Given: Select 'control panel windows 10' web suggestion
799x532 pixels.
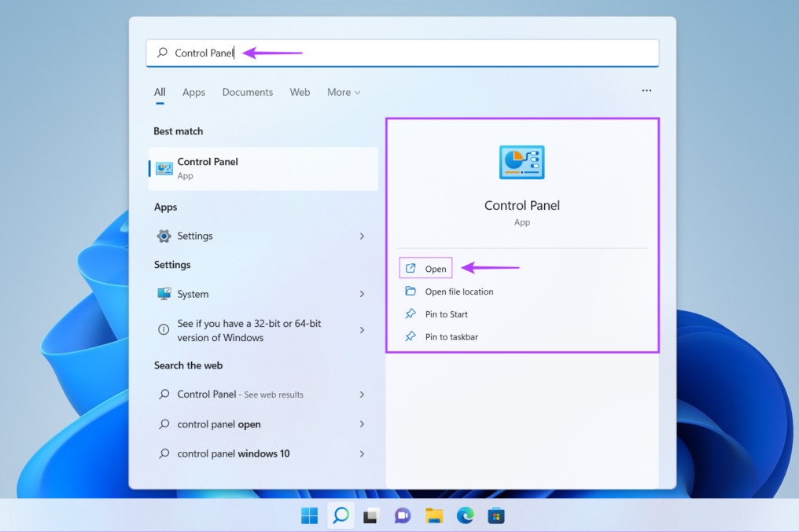Looking at the screenshot, I should [x=263, y=453].
